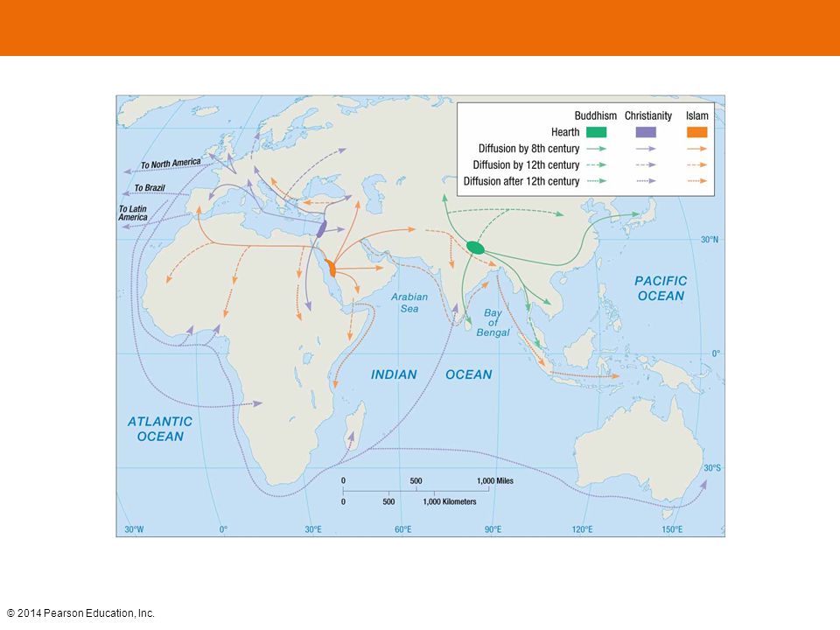Click the orange Islam hearth swatch in legend

pos(697,132)
